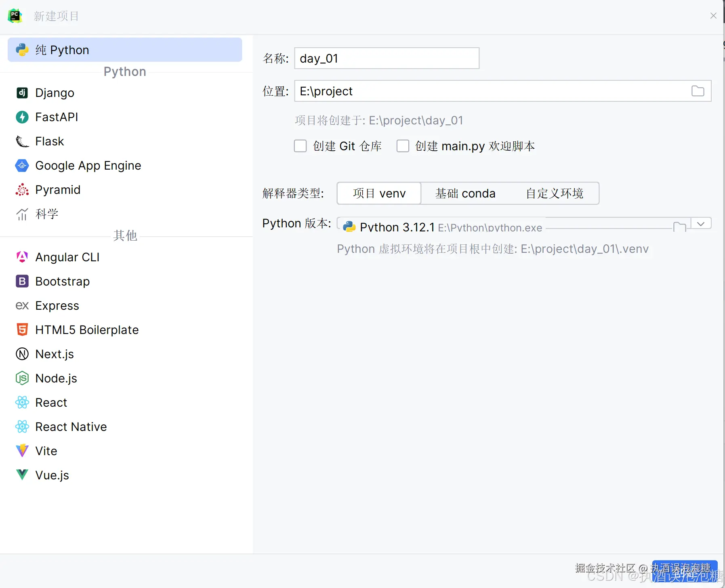Browse for interpreter with Python 版本 folder icon

coord(680,227)
